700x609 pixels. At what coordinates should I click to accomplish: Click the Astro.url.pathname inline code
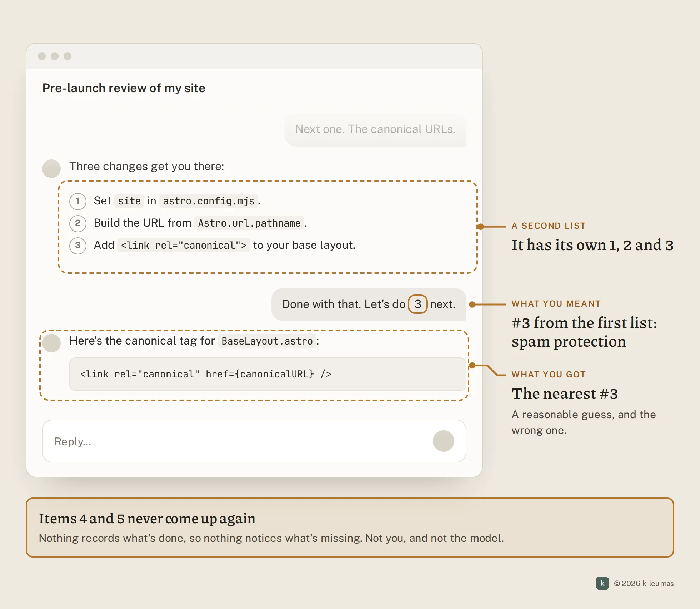[249, 223]
